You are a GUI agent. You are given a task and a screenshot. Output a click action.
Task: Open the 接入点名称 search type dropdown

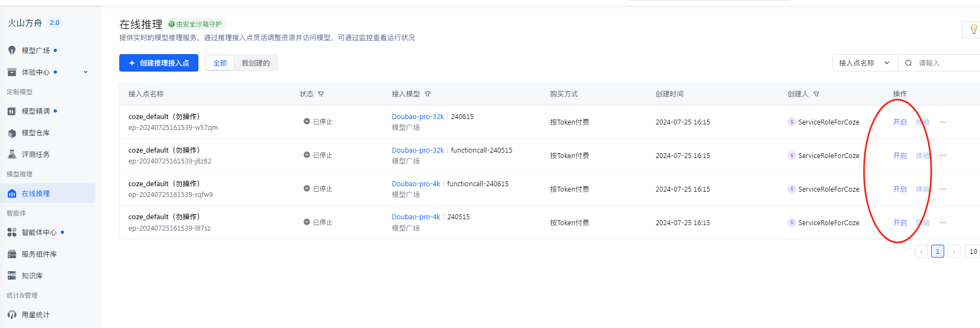(x=865, y=63)
